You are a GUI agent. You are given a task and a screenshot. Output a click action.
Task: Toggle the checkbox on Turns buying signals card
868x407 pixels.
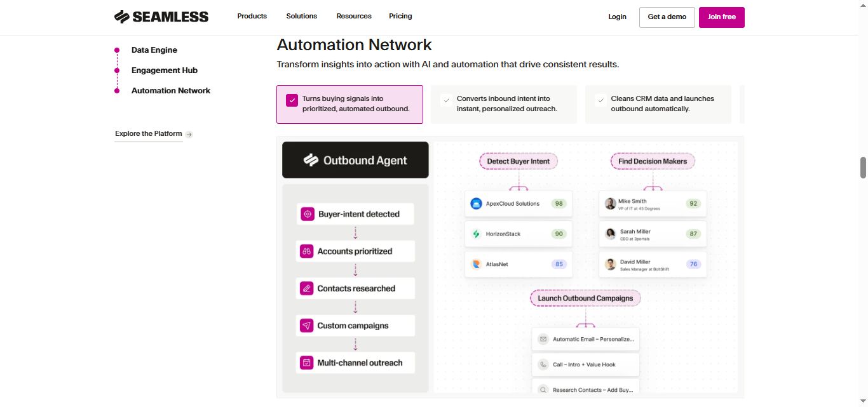[x=292, y=100]
